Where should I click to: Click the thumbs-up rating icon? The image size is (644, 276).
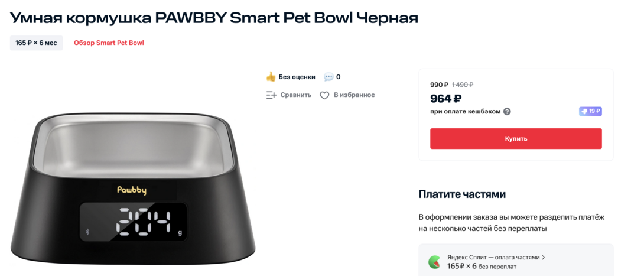point(271,77)
